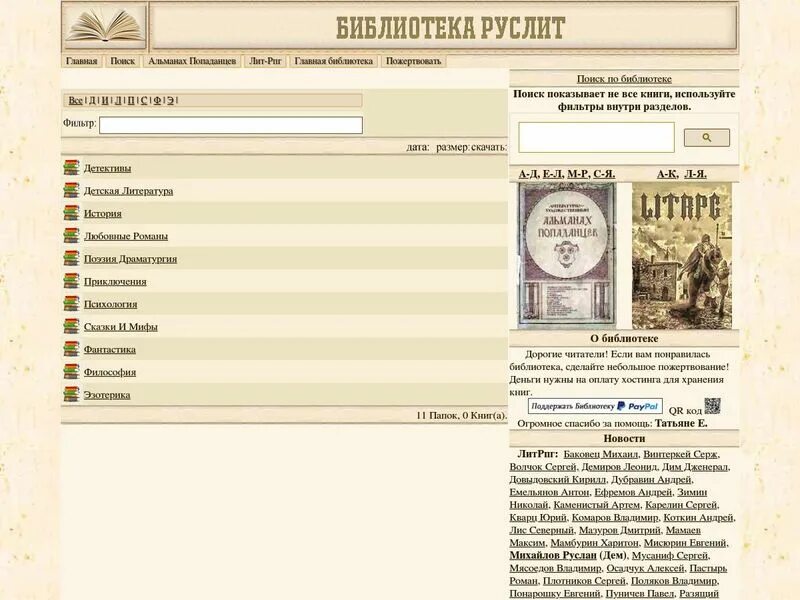Screen dimensions: 800x600
Task: Click the Пожертвовать link
Action: 414,60
